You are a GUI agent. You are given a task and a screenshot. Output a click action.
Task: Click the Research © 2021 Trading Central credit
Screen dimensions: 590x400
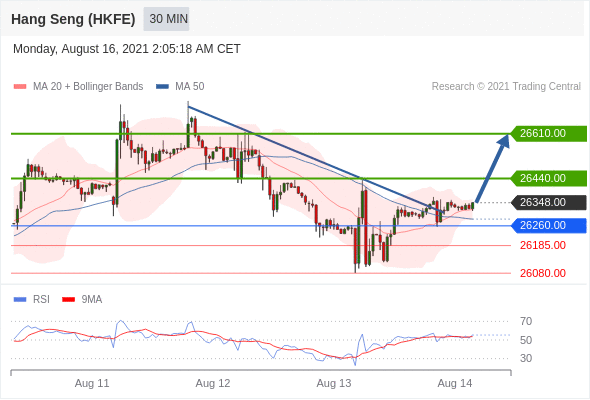coord(506,87)
